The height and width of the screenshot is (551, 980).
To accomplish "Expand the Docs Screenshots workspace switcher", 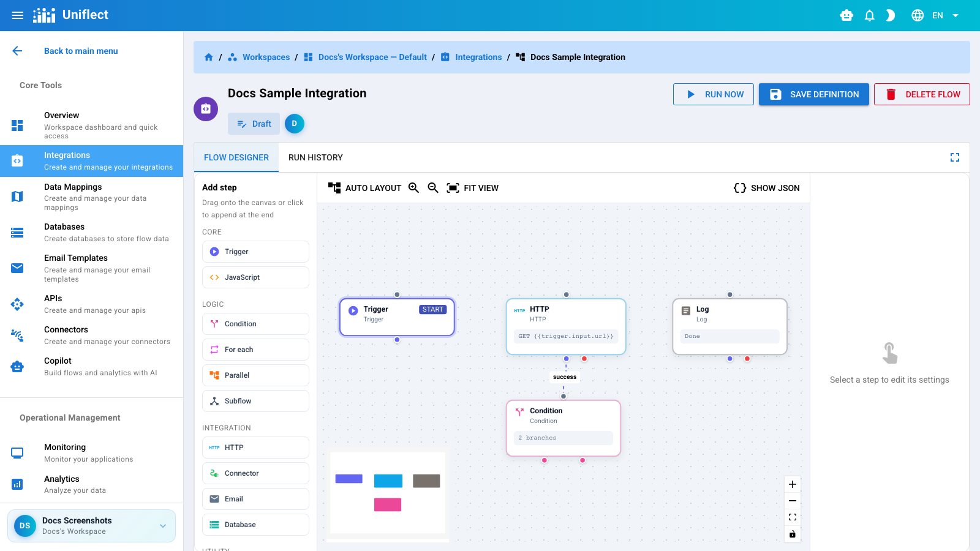I will pyautogui.click(x=91, y=526).
